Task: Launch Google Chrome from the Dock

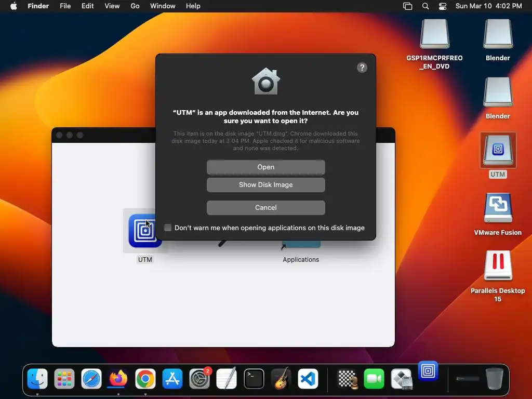Action: tap(145, 379)
